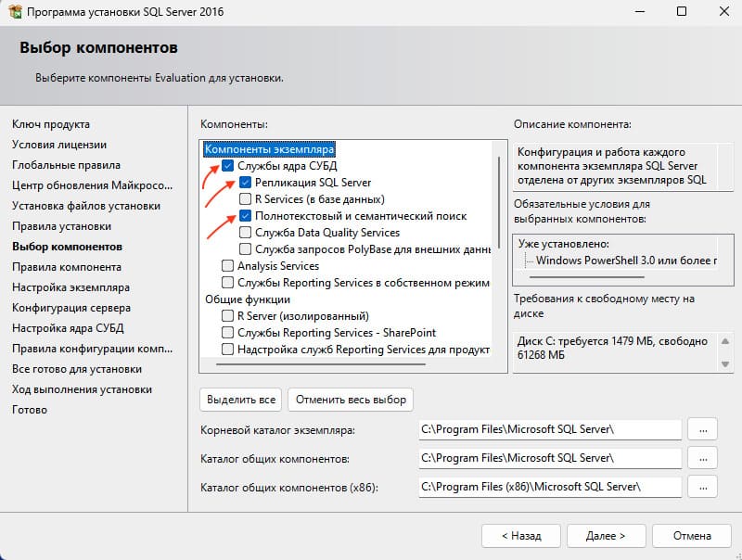Open the Ключ продукта step
This screenshot has height=560, width=742.
click(51, 124)
